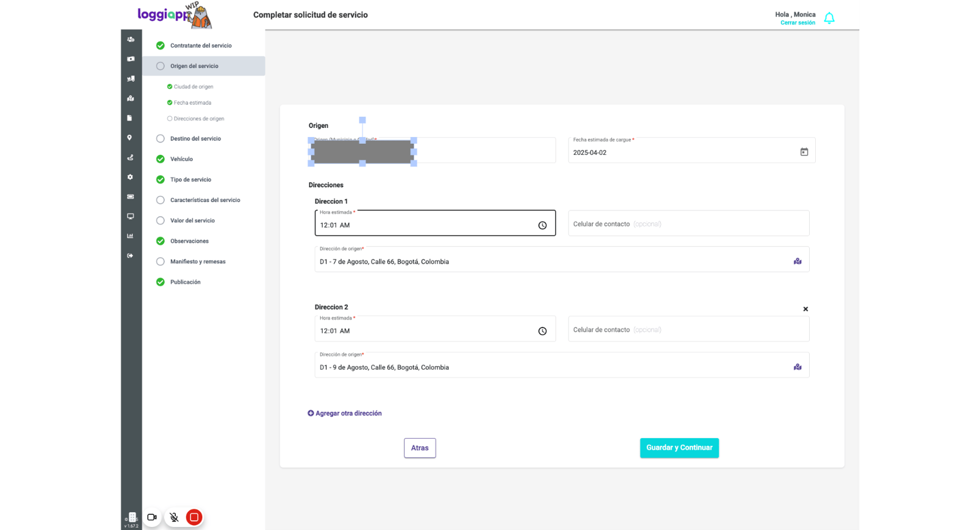This screenshot has height=530, width=980.
Task: Open Valor del servicio step
Action: (x=192, y=220)
